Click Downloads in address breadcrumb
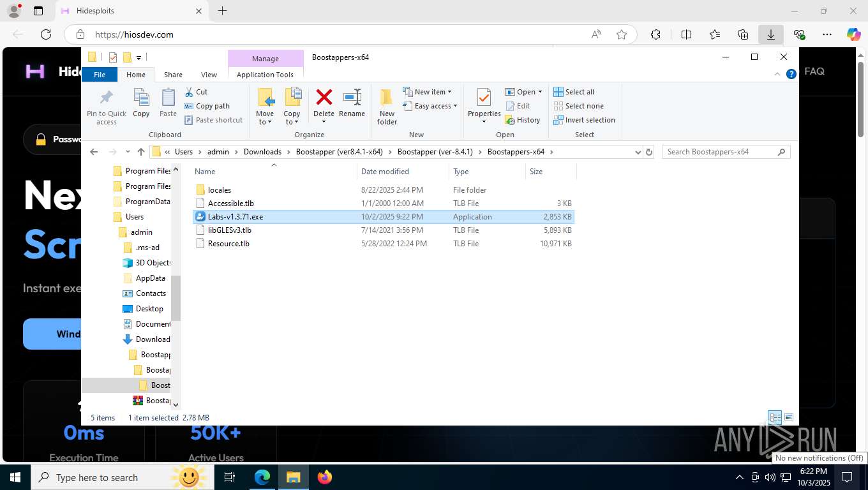Screen dimensions: 868x490 (x=262, y=152)
